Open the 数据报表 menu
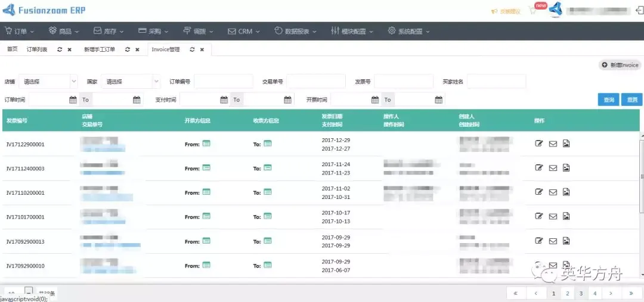Image resolution: width=644 pixels, height=302 pixels. (x=295, y=31)
